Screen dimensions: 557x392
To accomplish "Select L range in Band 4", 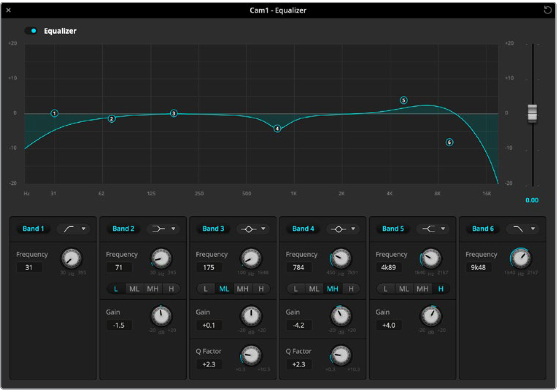I will 296,289.
